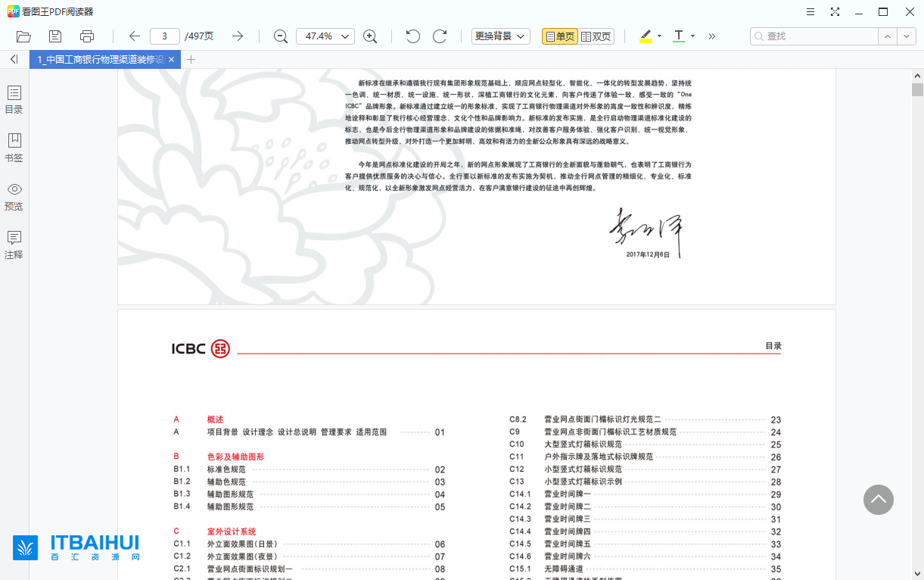The image size is (924, 580).
Task: Click 外立面效果图(日景) contents entry
Action: click(x=242, y=544)
